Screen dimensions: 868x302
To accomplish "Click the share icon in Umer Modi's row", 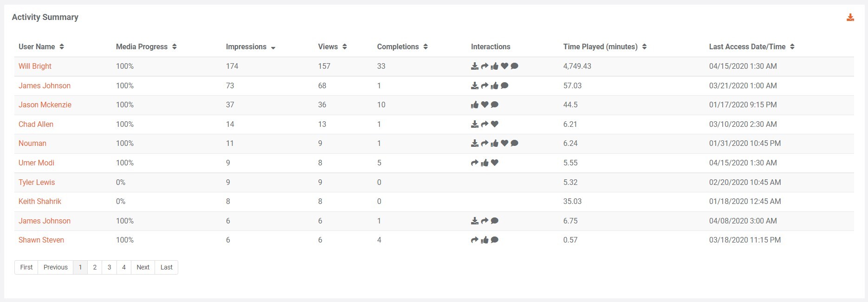I will click(474, 163).
